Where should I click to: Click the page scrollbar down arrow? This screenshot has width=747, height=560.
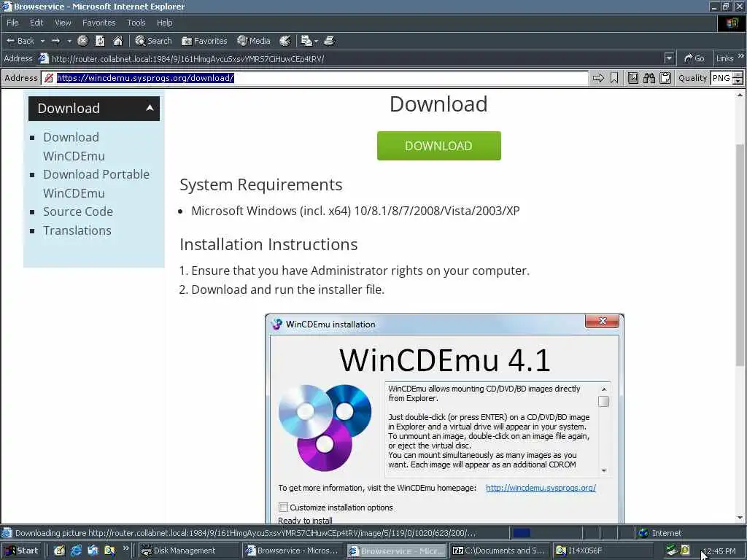coord(740,518)
